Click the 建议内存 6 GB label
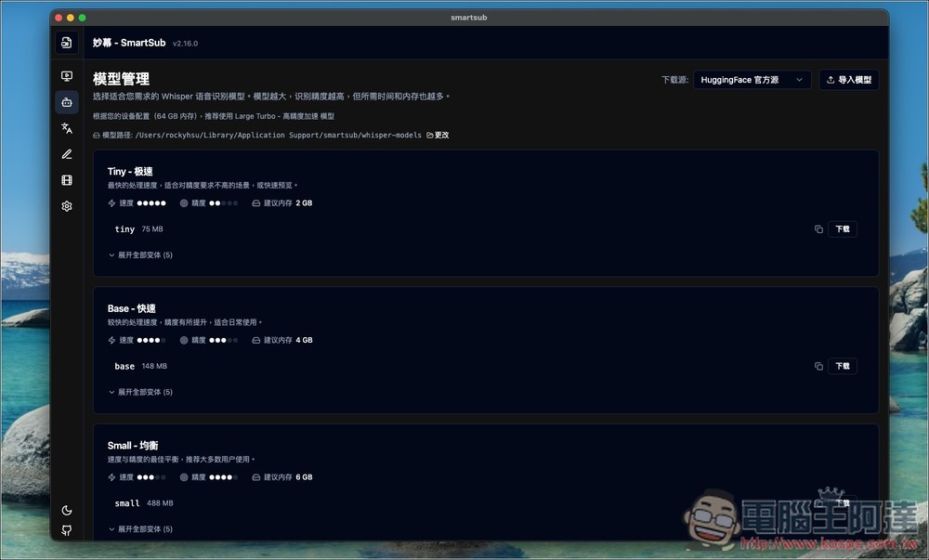 282,477
